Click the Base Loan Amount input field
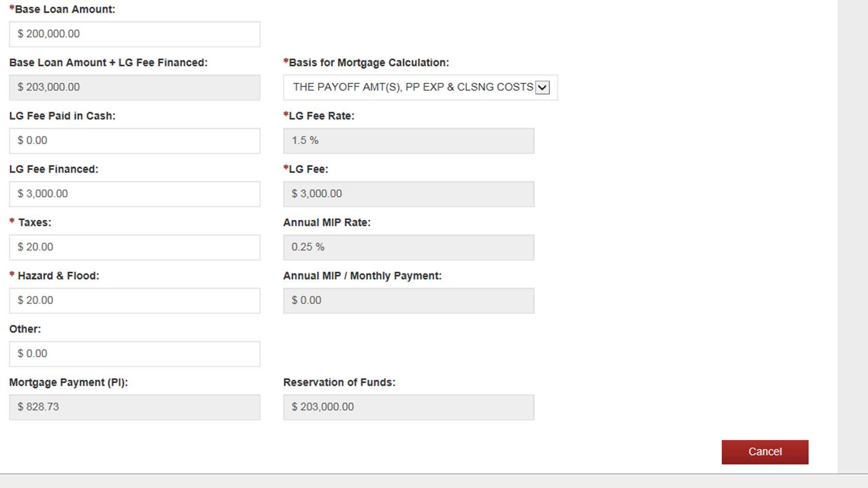This screenshot has width=868, height=488. pos(135,34)
